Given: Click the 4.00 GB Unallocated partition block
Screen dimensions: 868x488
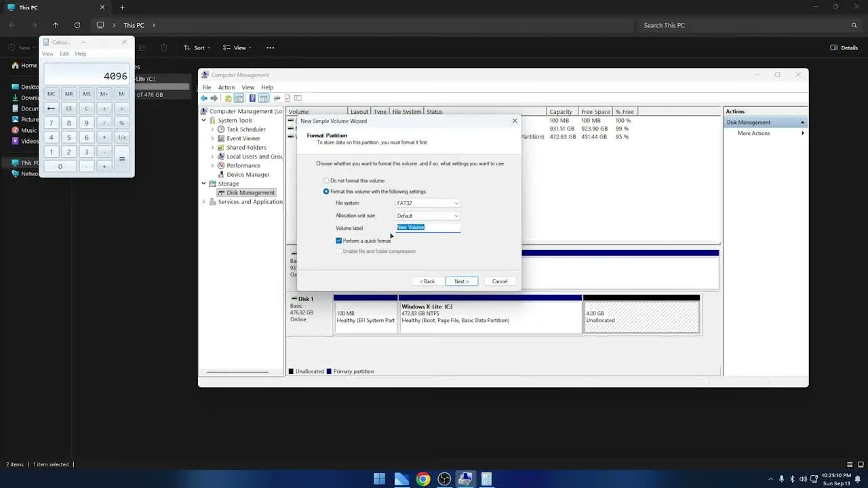Looking at the screenshot, I should pos(642,317).
